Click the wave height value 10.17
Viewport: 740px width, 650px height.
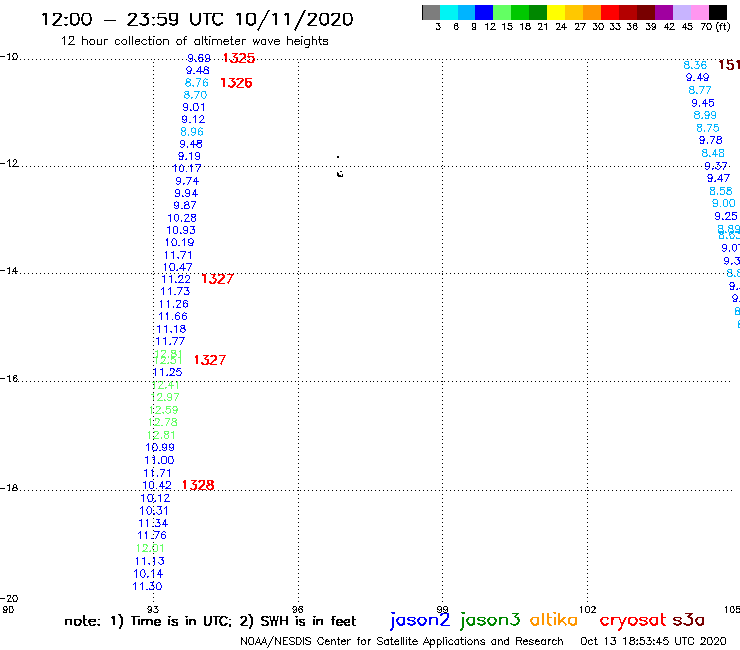click(187, 168)
